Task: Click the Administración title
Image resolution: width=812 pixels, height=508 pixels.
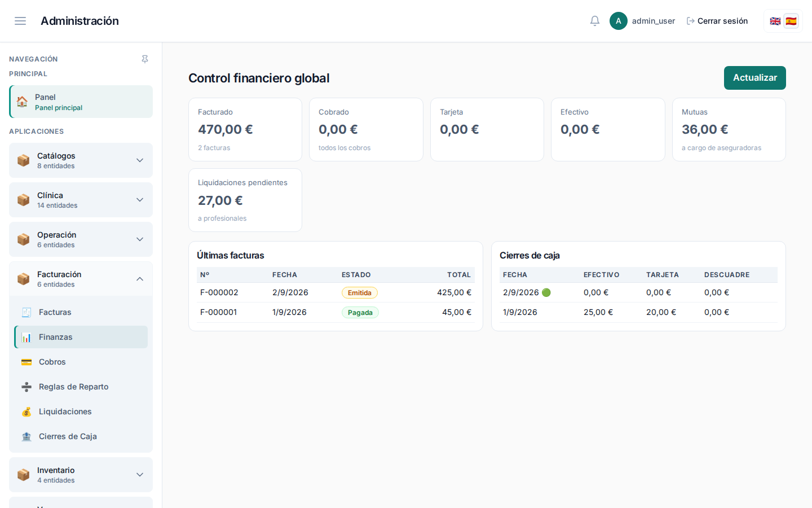Action: pos(80,21)
